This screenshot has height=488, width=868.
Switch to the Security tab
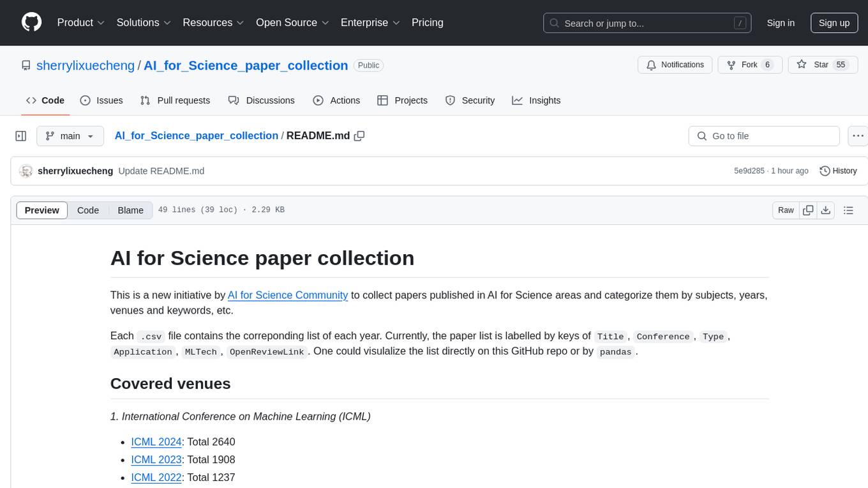[x=470, y=100]
